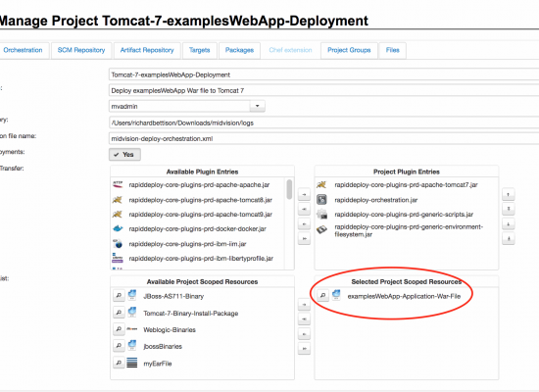Select the rapiddeploy-orchestration.jar icon
This screenshot has width=539, height=392.
pos(321,200)
